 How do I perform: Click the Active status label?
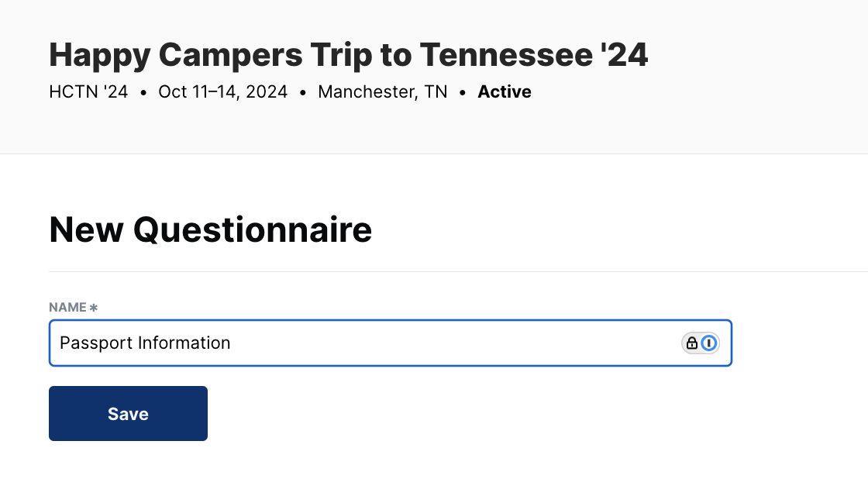505,92
